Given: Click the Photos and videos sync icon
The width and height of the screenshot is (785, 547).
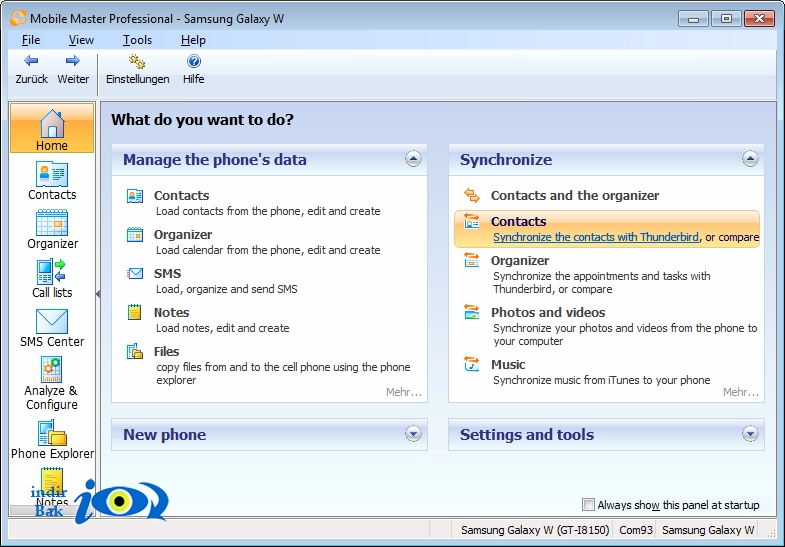Looking at the screenshot, I should (x=472, y=312).
